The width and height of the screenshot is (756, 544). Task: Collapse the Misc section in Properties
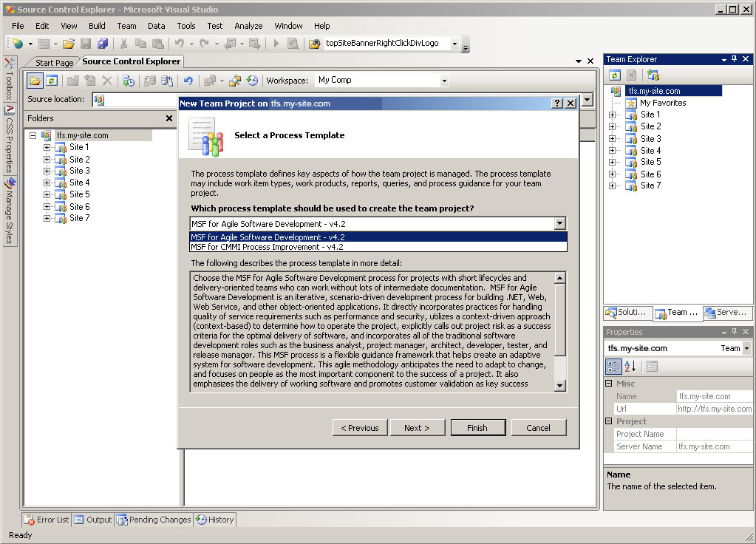608,384
